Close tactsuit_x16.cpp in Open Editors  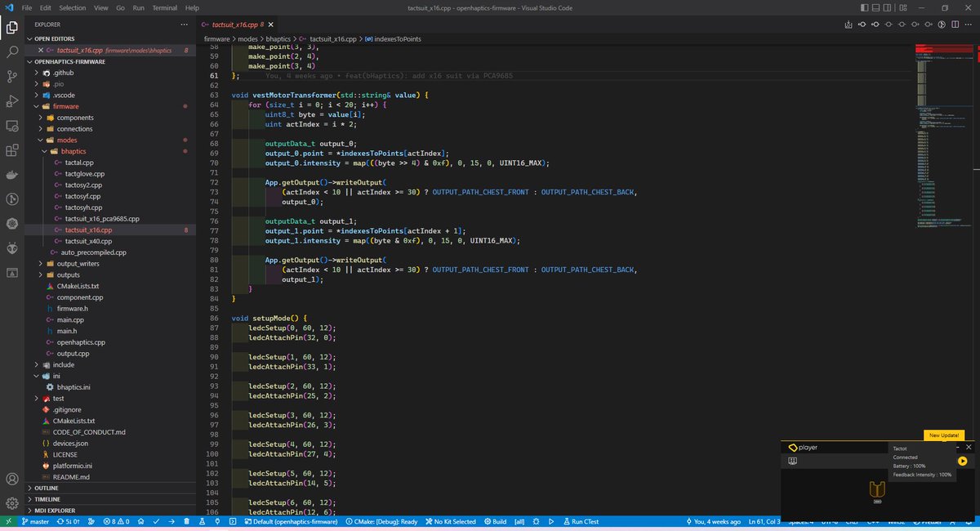coord(39,50)
